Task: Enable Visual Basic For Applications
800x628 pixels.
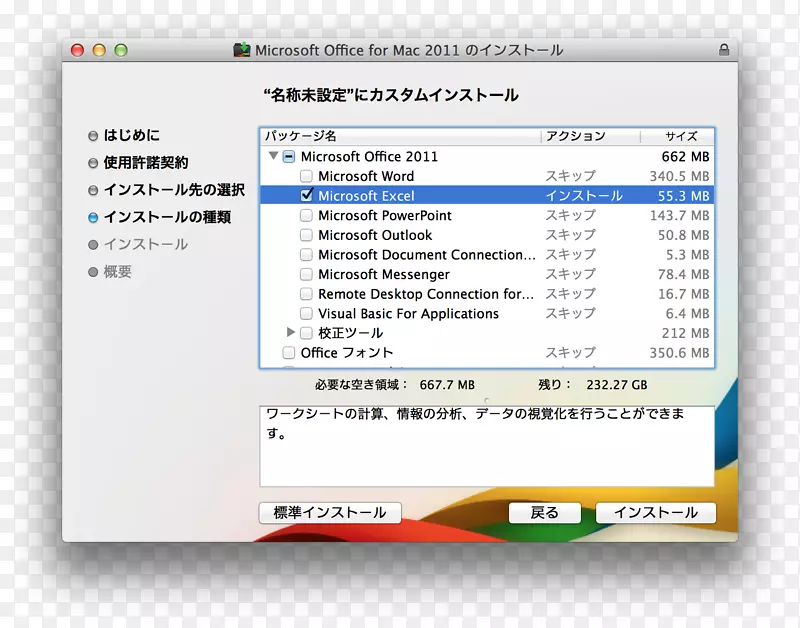Action: pos(306,313)
